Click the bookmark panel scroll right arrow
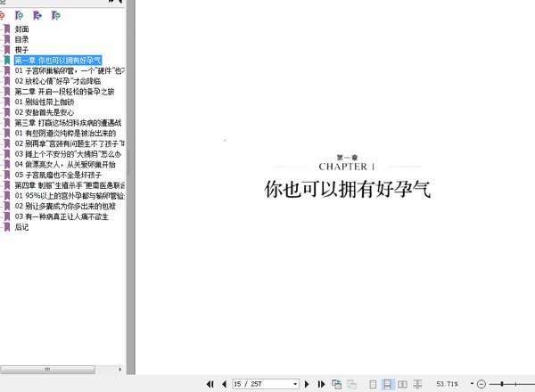This screenshot has height=392, width=535. click(x=119, y=370)
